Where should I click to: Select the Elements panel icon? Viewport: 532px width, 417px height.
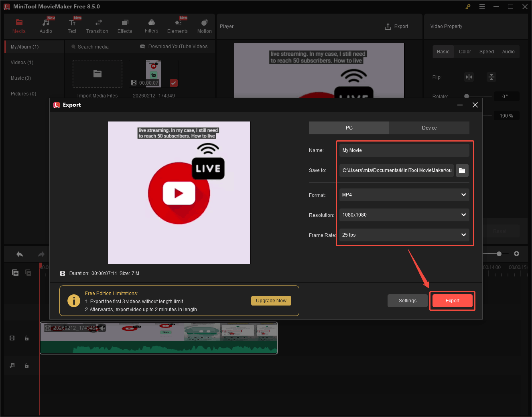click(177, 25)
